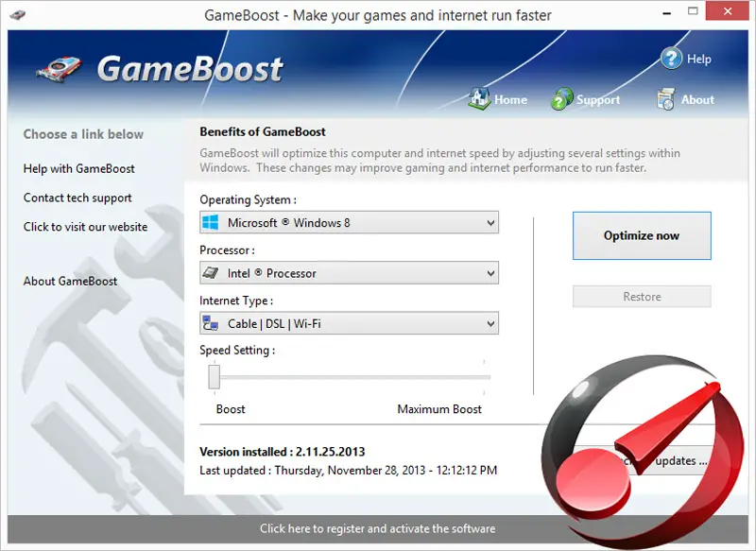Open Support label in the header
756x551 pixels.
[x=598, y=100]
